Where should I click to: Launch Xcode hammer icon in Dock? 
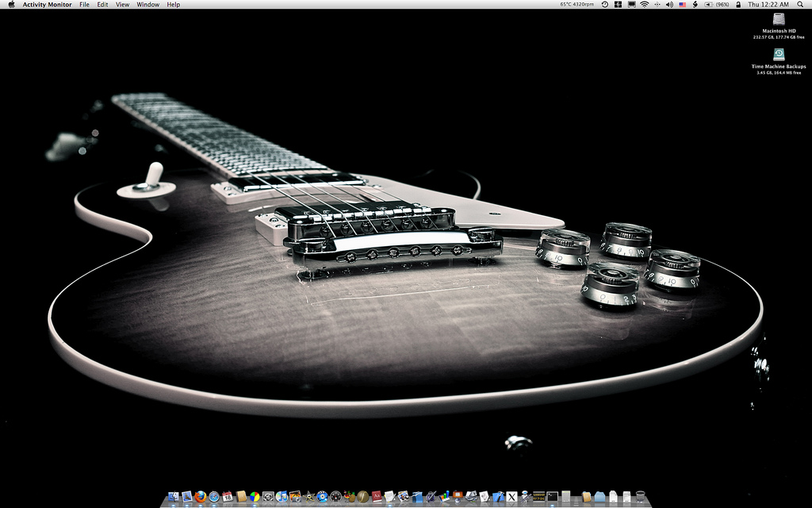[x=498, y=497]
